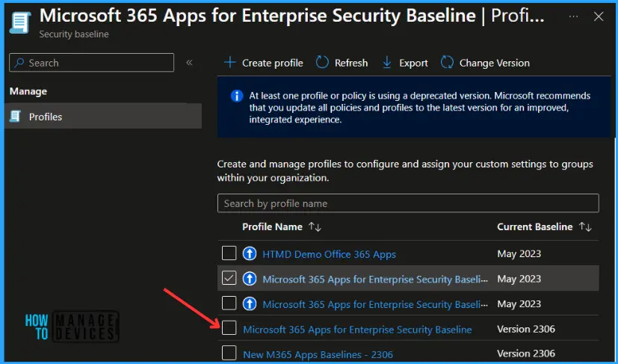Sort by Profile Name column arrows
Image resolution: width=618 pixels, height=364 pixels.
pos(315,226)
